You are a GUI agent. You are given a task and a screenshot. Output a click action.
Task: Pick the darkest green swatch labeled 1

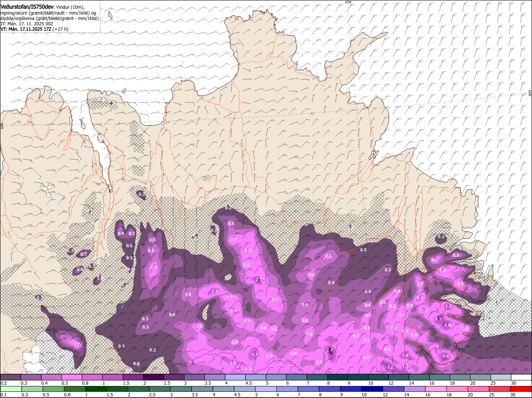click(96, 389)
